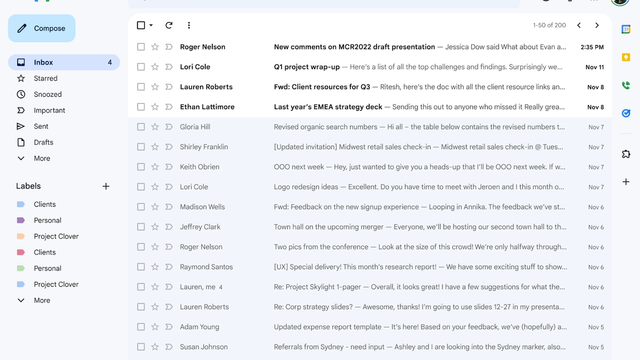Click the Compose button
Image resolution: width=640 pixels, height=360 pixels.
click(42, 28)
